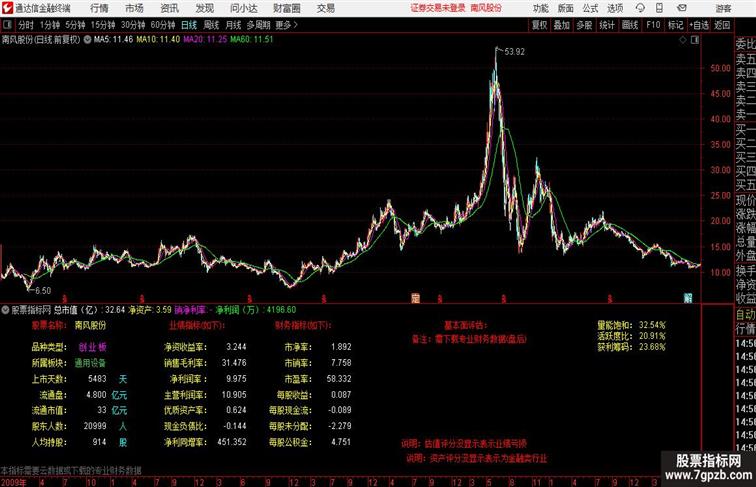Click the 量能饱和 32.54% value
756x487 pixels.
[652, 325]
